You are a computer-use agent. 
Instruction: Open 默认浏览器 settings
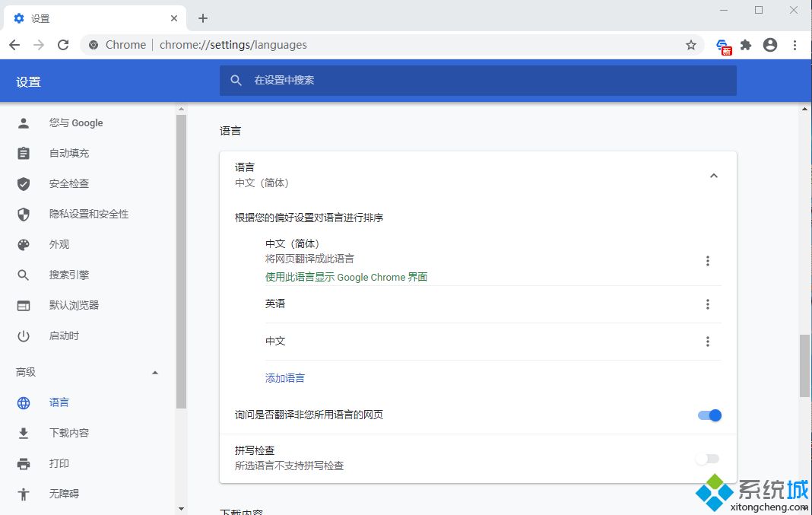(x=74, y=305)
